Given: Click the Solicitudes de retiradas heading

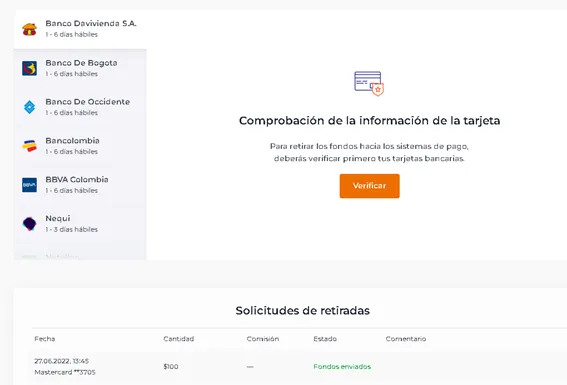Looking at the screenshot, I should click(x=303, y=311).
